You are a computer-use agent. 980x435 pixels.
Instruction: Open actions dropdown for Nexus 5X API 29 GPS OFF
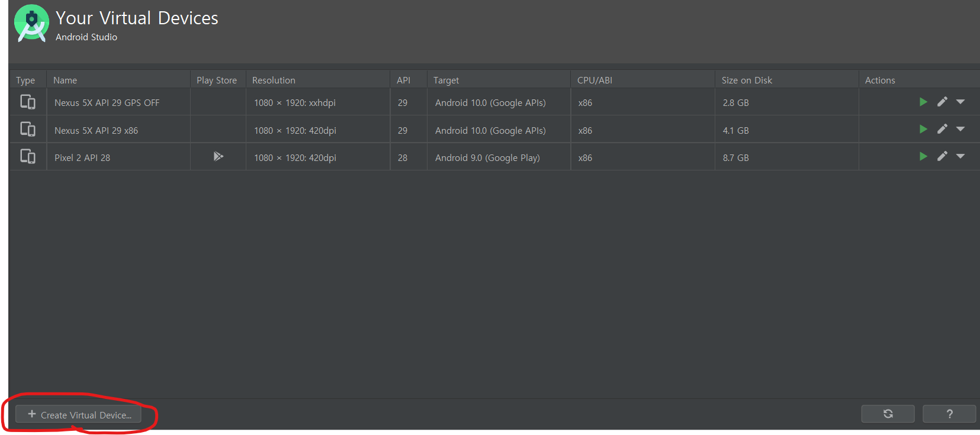(960, 102)
